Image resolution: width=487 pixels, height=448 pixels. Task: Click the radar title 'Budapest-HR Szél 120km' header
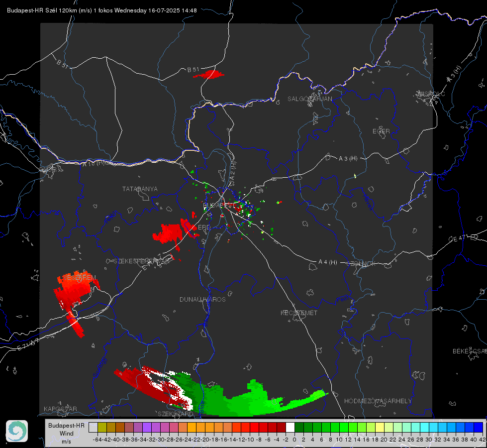coord(102,10)
